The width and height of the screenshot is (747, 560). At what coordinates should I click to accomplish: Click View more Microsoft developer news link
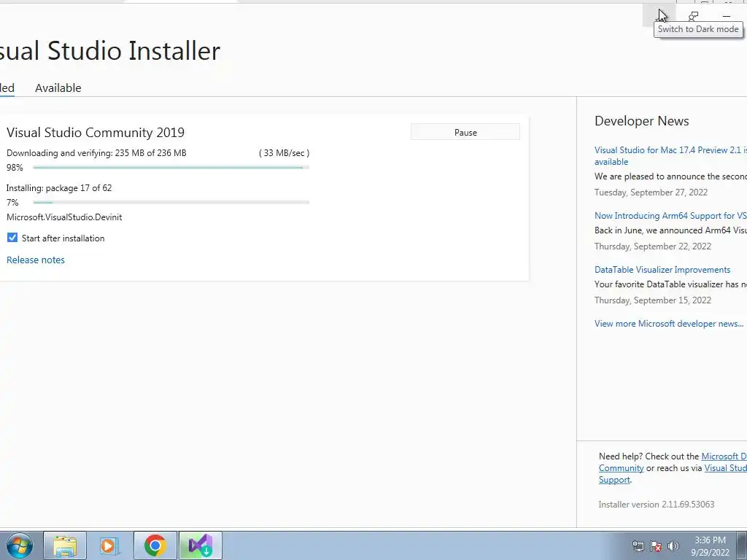pos(669,324)
